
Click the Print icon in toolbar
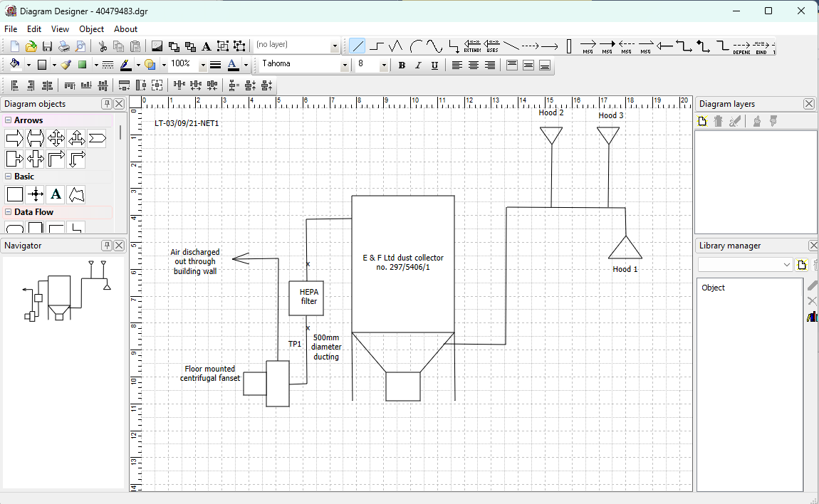coord(64,46)
